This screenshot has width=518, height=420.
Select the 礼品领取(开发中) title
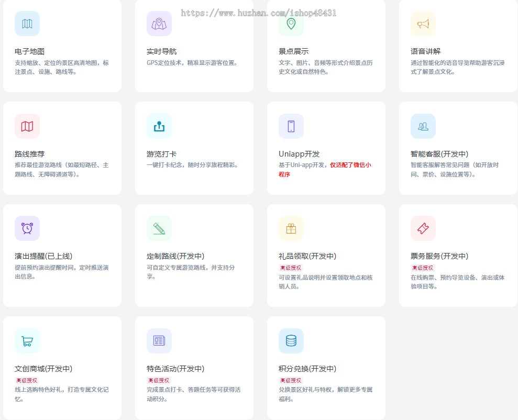pyautogui.click(x=307, y=256)
